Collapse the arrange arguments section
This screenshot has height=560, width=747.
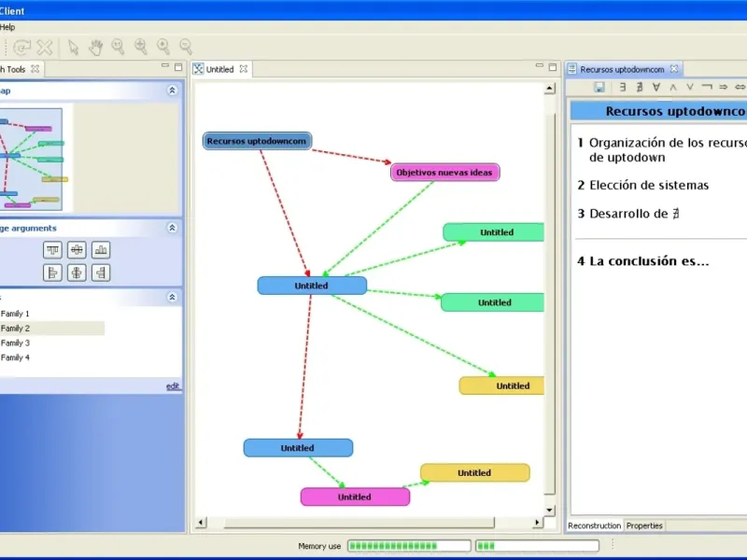(x=173, y=228)
